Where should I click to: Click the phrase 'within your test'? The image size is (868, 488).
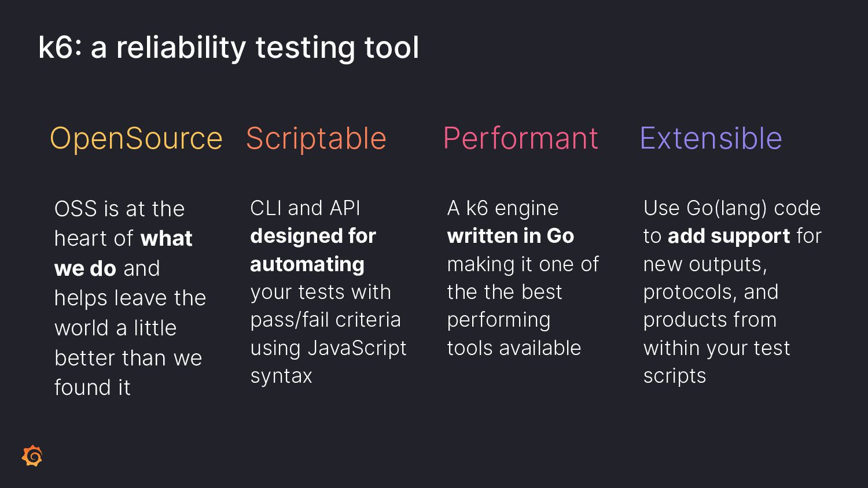[x=716, y=348]
